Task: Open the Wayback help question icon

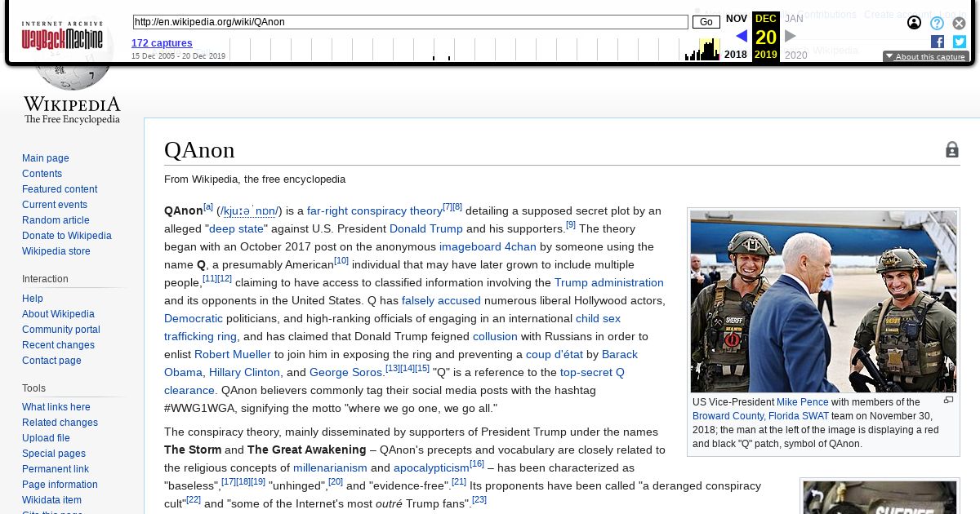Action: click(x=937, y=23)
